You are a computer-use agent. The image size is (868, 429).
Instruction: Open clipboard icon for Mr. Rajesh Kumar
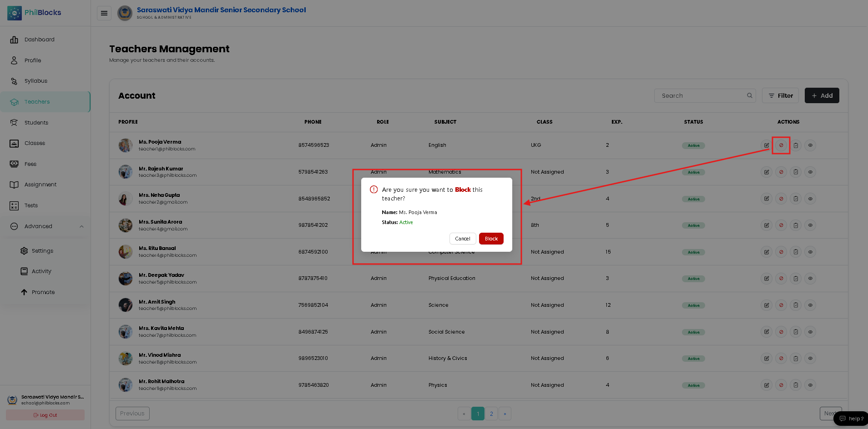click(796, 172)
